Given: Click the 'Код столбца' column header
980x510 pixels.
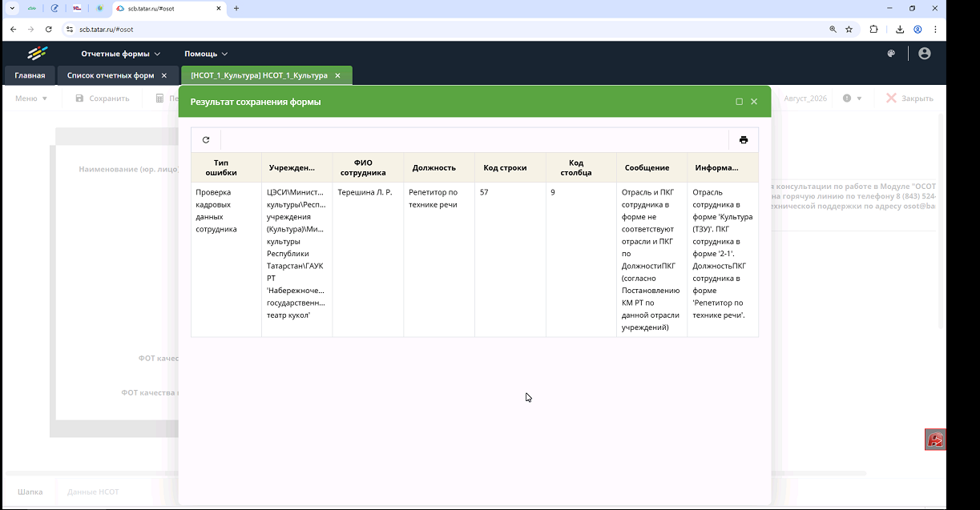Looking at the screenshot, I should point(581,167).
